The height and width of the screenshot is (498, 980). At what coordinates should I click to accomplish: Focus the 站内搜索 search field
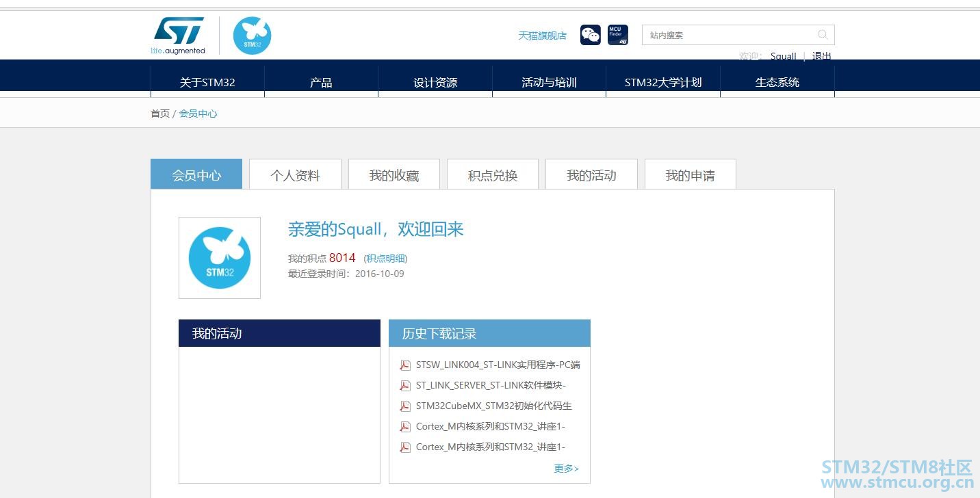(x=738, y=35)
